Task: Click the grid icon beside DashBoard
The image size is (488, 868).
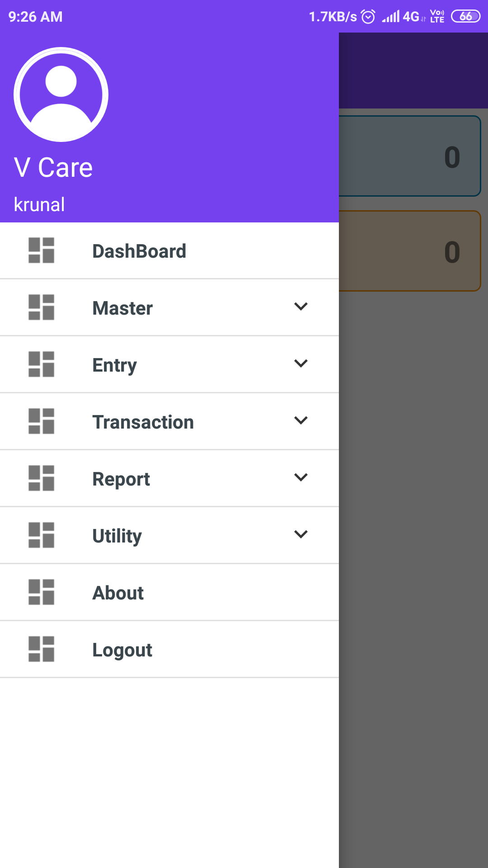Action: coord(41,250)
